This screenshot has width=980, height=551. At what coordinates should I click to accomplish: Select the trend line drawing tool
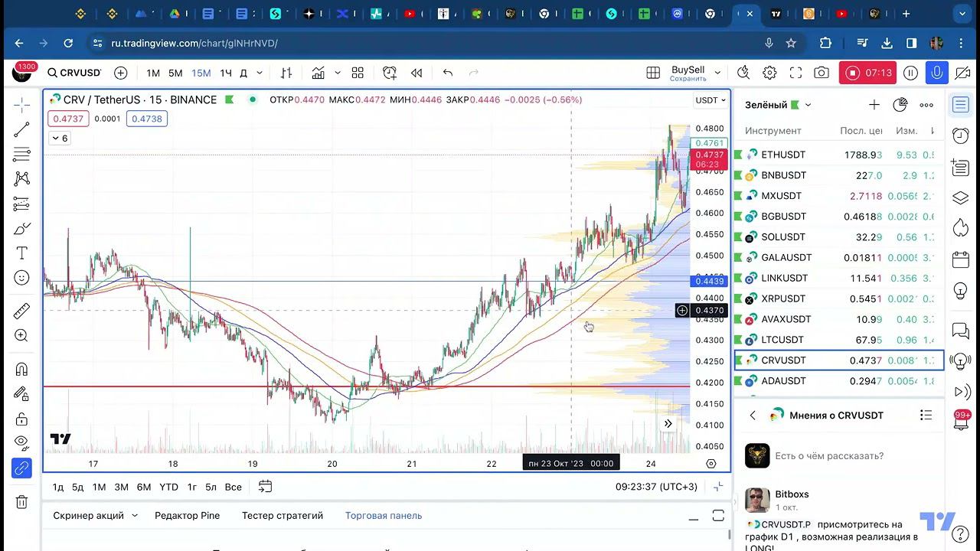[x=21, y=129]
